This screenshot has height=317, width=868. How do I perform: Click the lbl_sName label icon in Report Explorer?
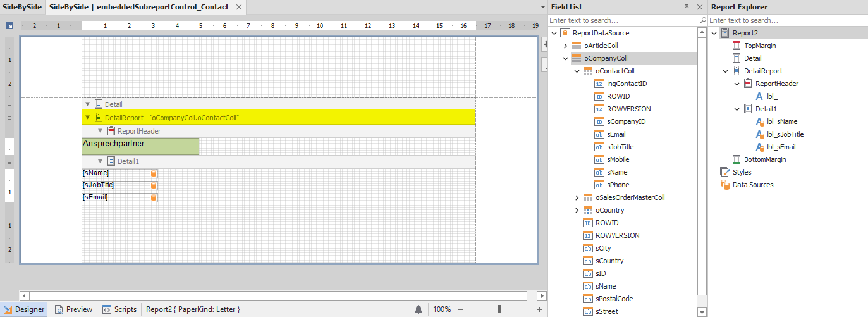[760, 121]
